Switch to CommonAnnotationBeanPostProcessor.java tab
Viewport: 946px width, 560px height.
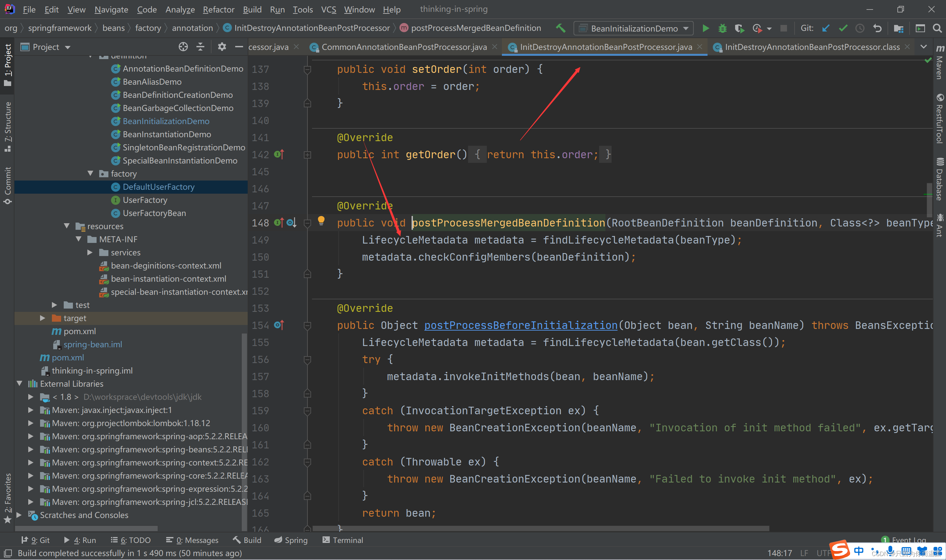404,47
